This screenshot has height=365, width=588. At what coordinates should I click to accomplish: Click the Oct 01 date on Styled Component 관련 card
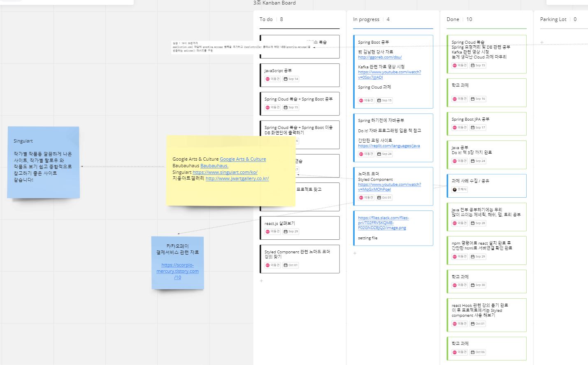pos(291,265)
